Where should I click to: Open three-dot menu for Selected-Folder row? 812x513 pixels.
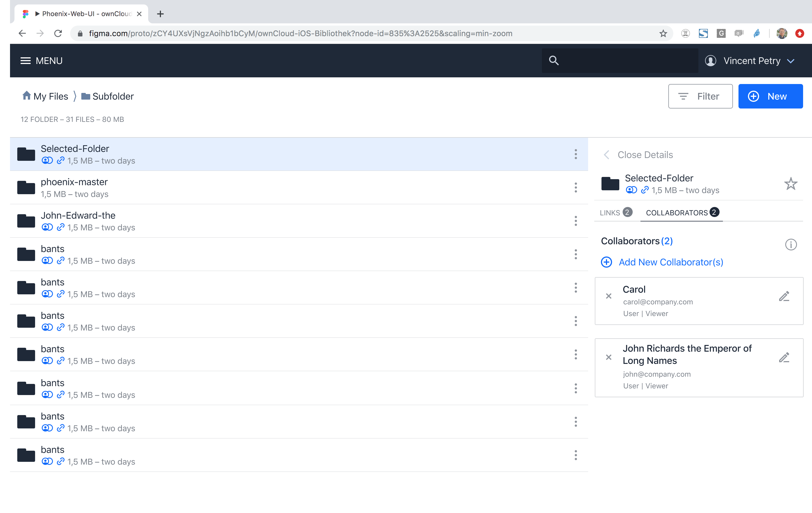[x=576, y=154]
